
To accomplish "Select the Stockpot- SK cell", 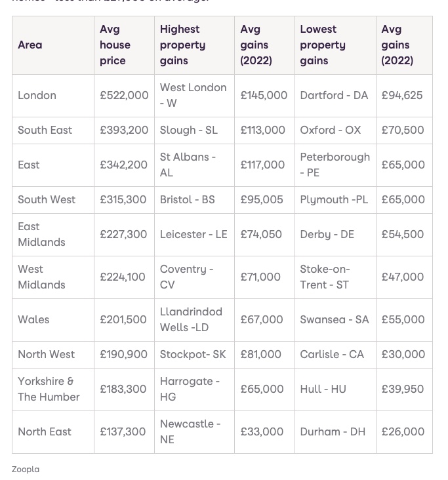I will click(x=192, y=355).
